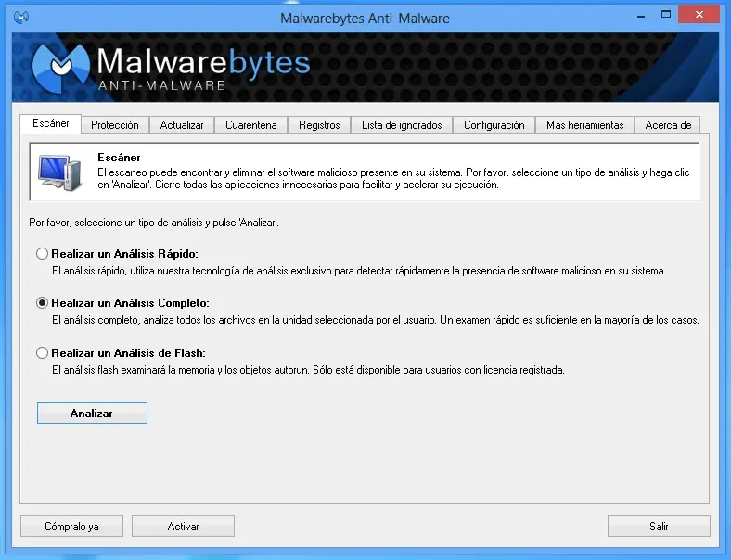Viewport: 731px width, 560px height.
Task: Minimize the Malwarebytes window
Action: 641,16
